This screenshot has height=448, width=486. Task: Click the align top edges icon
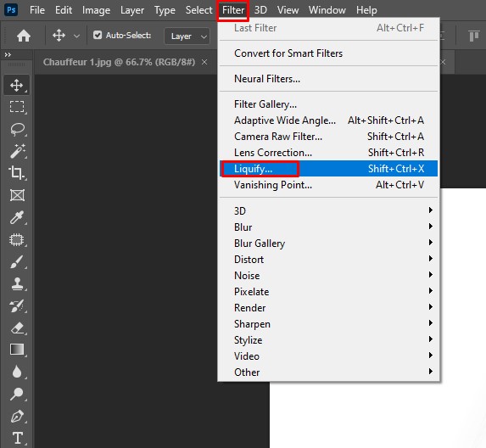473,36
